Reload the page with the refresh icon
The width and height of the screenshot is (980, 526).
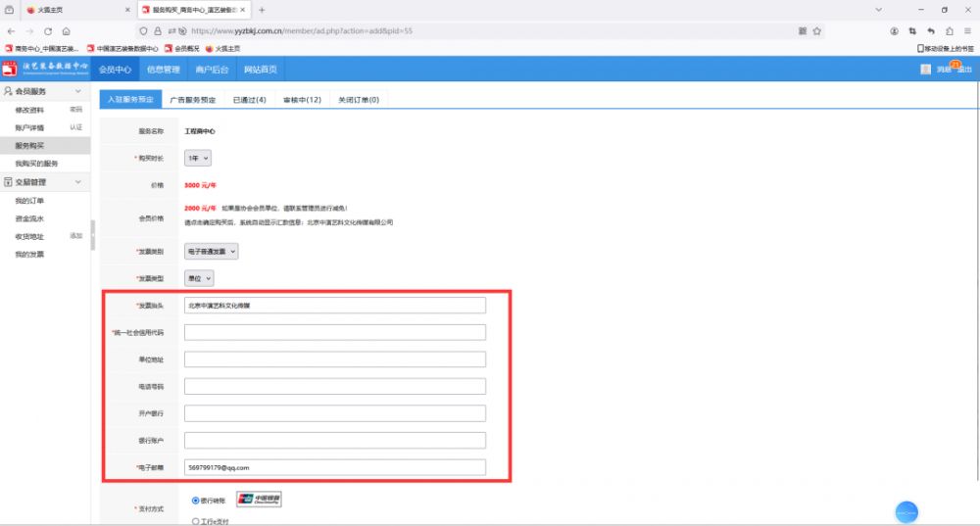tap(47, 31)
